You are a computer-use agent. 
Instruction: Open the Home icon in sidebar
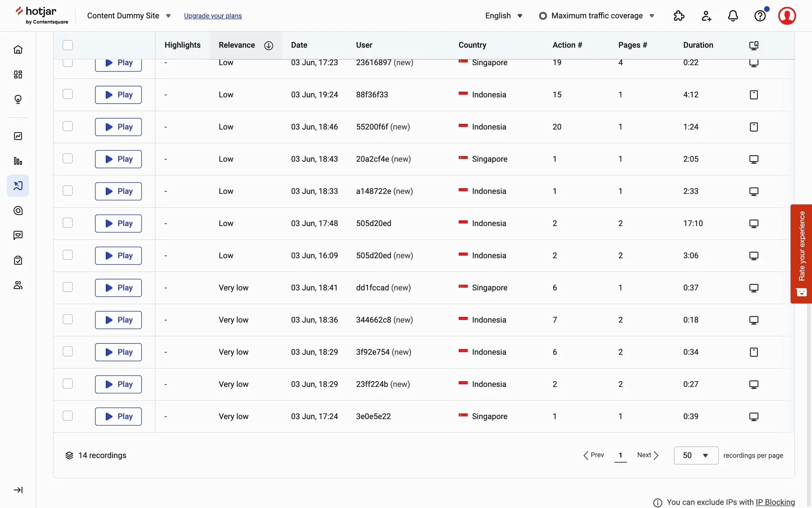tap(18, 50)
